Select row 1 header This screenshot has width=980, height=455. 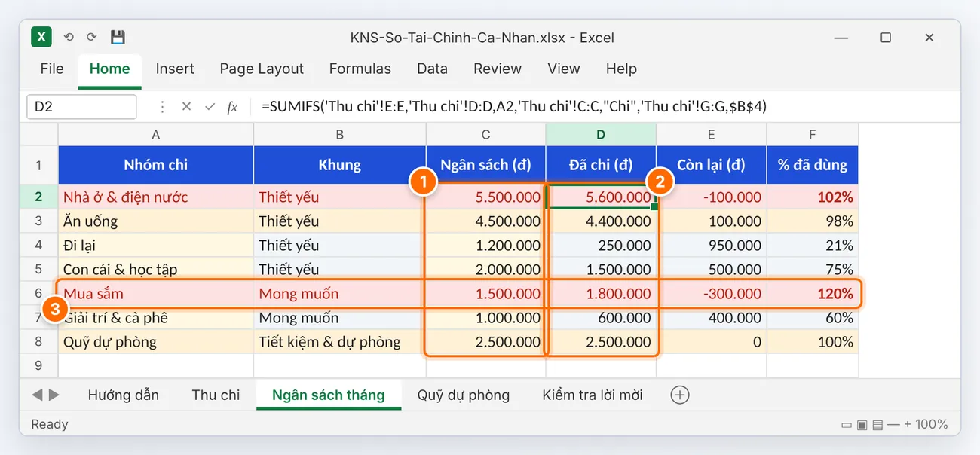38,165
